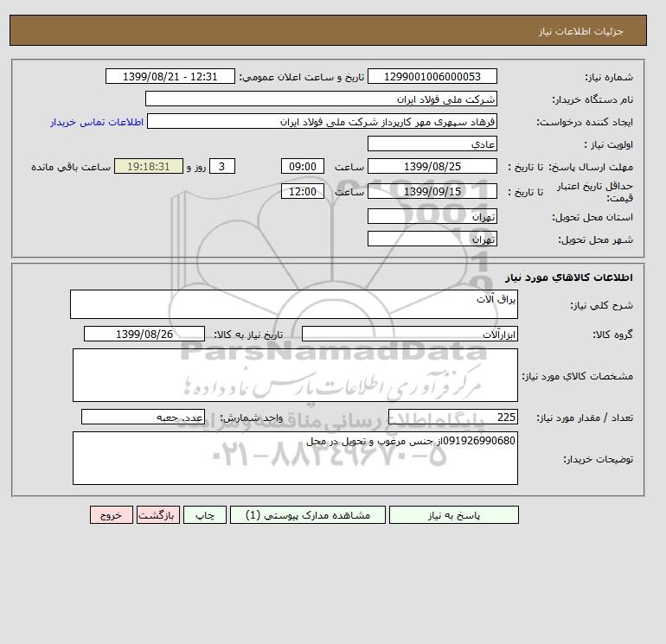Viewport: 666px width, 644px height.
Task: Click priority field عادی
Action: 432,143
